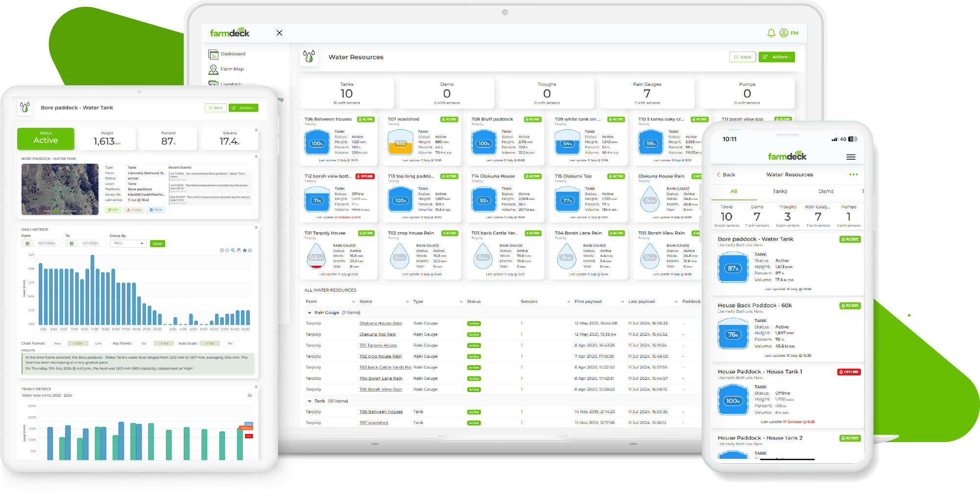Click the aerial paddock image thumbnail

click(x=60, y=189)
